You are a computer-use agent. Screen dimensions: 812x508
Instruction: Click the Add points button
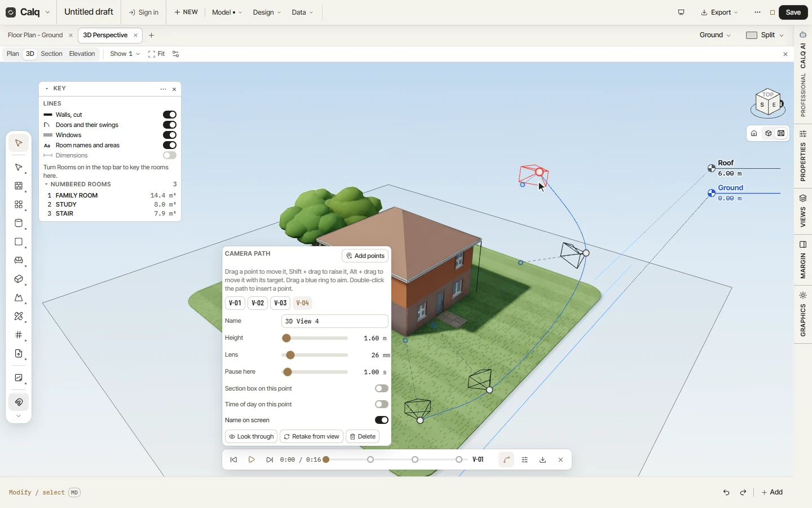click(x=365, y=256)
